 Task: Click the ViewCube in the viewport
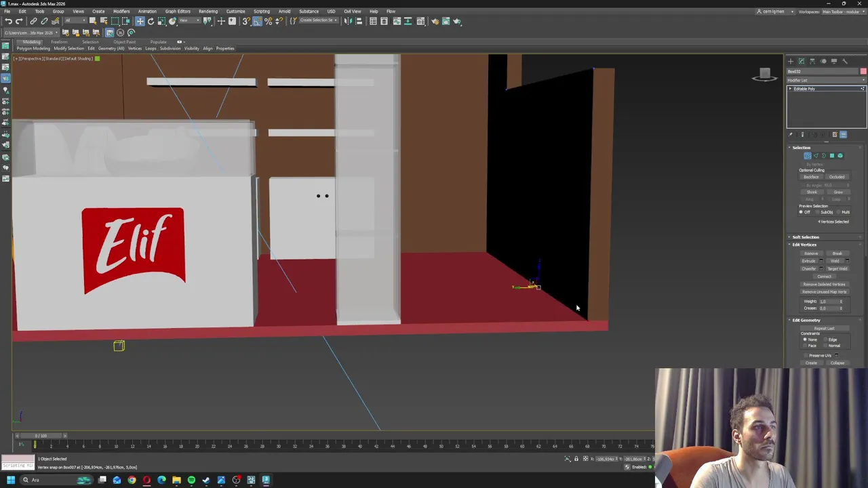click(764, 74)
